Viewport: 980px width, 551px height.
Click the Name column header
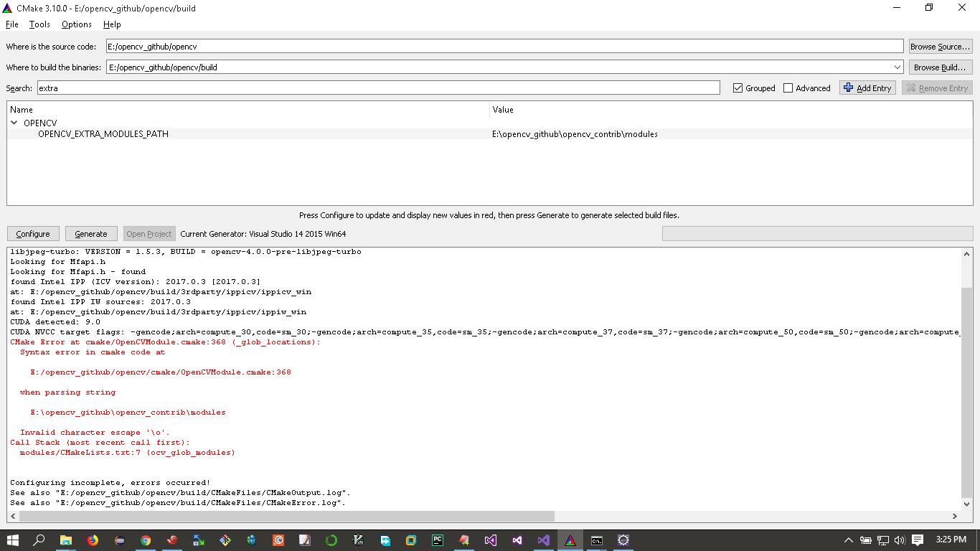(x=248, y=110)
